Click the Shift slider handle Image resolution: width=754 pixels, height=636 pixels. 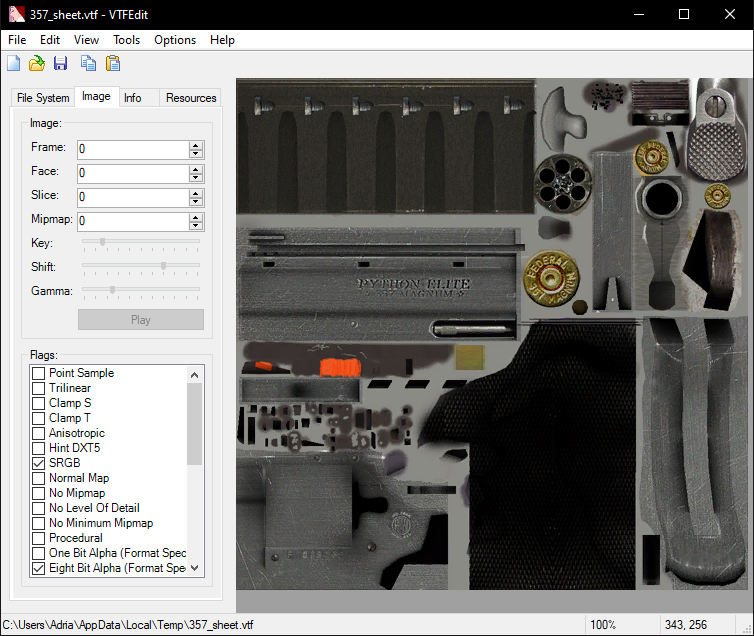(163, 265)
